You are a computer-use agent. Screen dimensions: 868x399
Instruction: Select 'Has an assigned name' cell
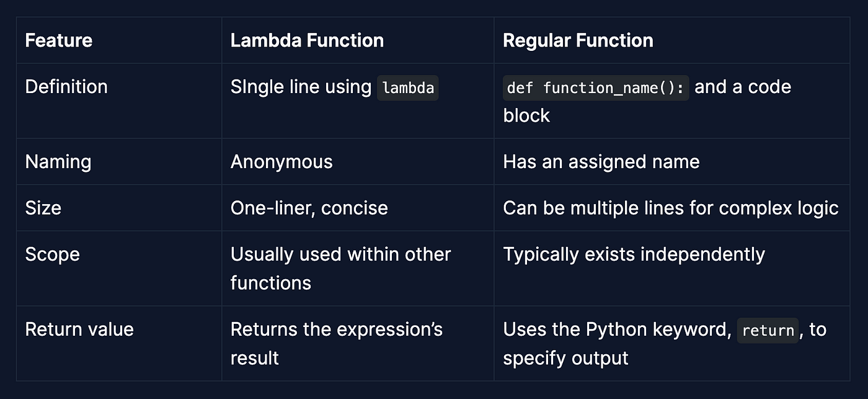coord(601,162)
